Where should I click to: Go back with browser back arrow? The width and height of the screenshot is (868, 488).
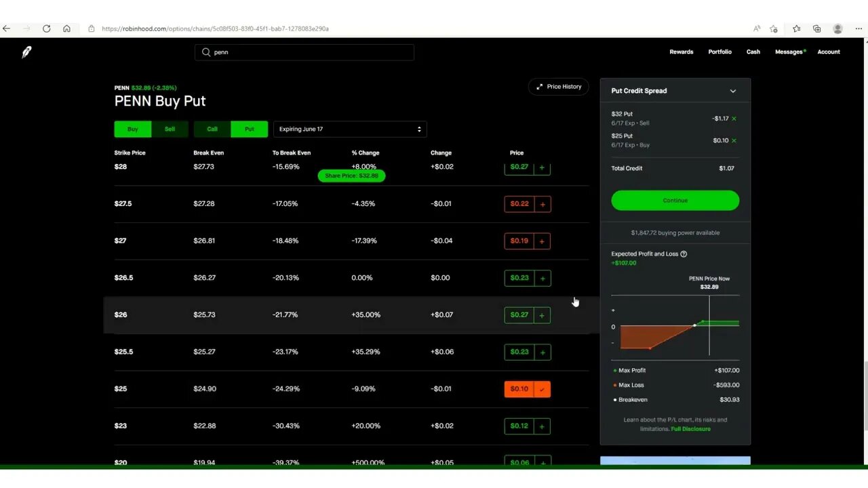coord(7,28)
